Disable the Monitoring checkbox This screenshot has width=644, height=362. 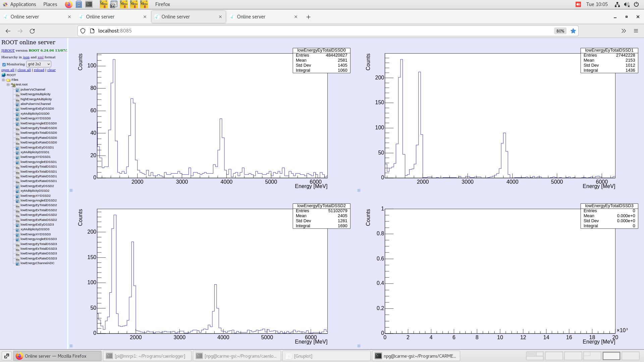click(x=4, y=64)
